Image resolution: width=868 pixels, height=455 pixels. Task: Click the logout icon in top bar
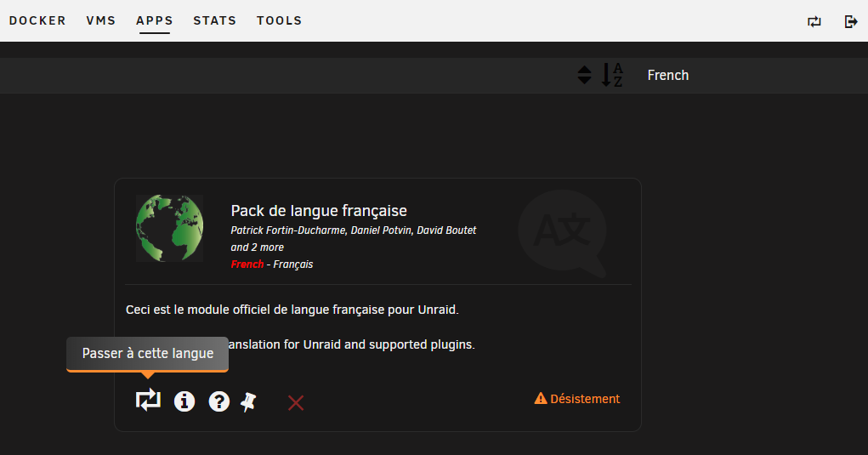[851, 21]
